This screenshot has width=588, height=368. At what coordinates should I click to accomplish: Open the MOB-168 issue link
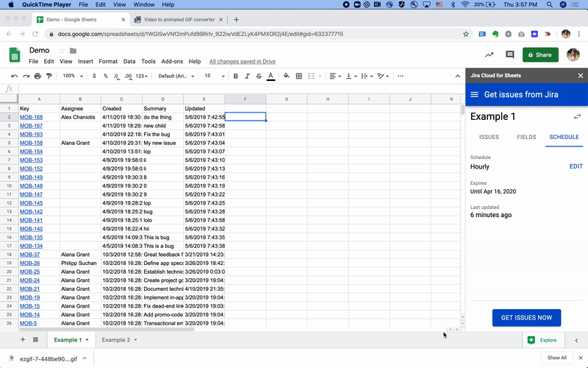point(31,117)
